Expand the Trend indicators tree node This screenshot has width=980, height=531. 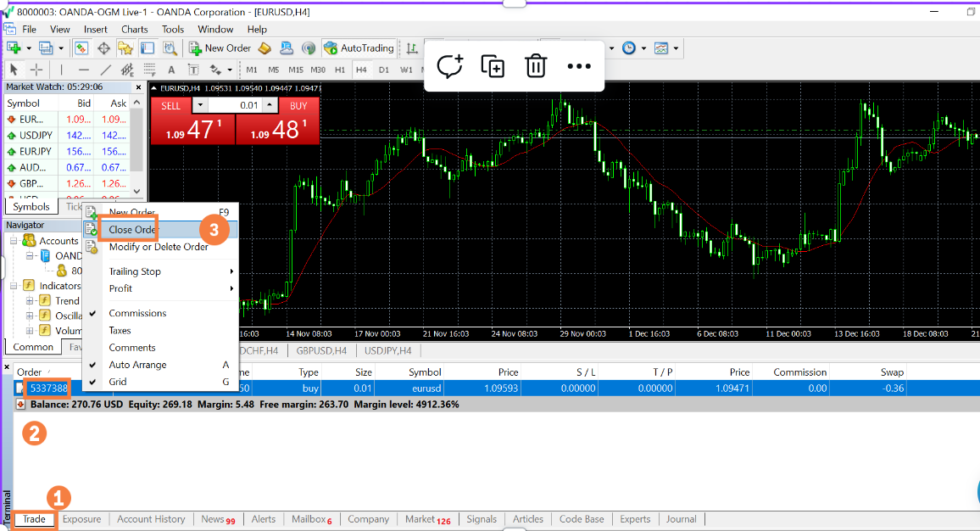point(30,301)
